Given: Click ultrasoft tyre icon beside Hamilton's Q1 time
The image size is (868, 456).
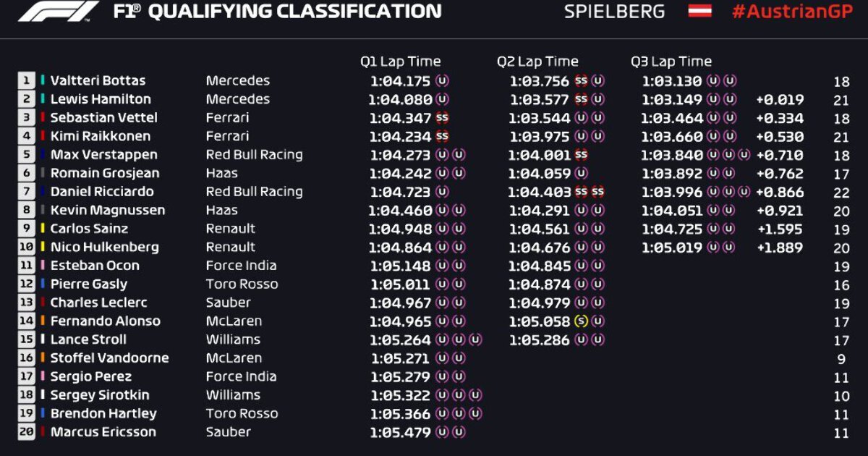Looking at the screenshot, I should coord(442,99).
